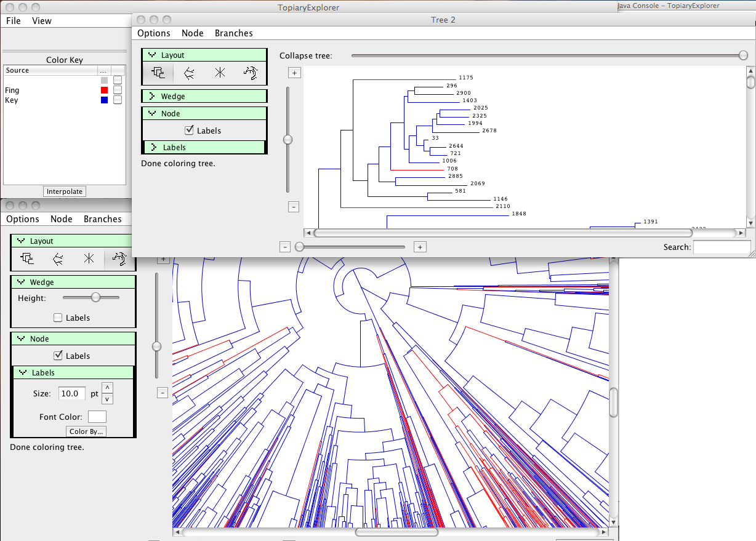Click horizontal zoom plus button in Tree 2
Viewport: 756px width, 541px height.
tap(420, 247)
